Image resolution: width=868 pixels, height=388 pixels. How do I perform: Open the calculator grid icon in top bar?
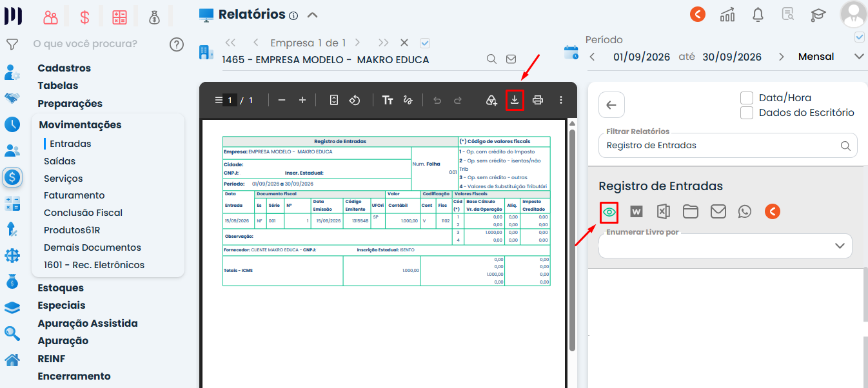coord(119,17)
